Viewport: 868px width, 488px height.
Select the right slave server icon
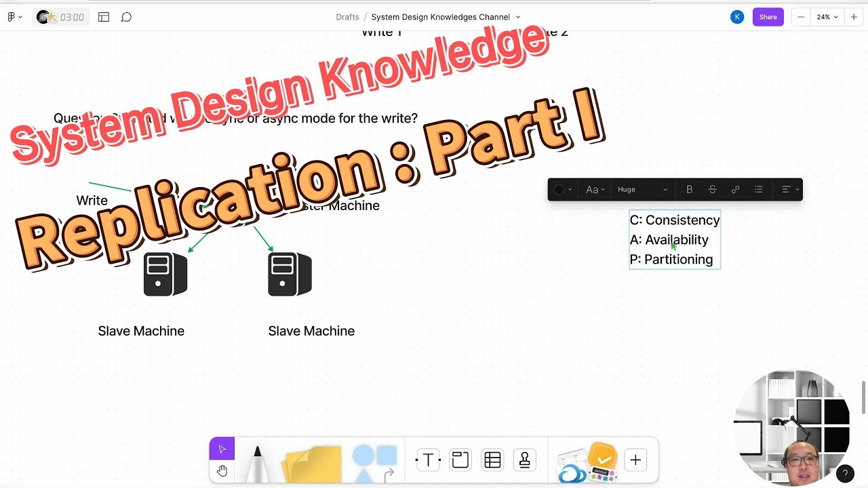pyautogui.click(x=290, y=274)
